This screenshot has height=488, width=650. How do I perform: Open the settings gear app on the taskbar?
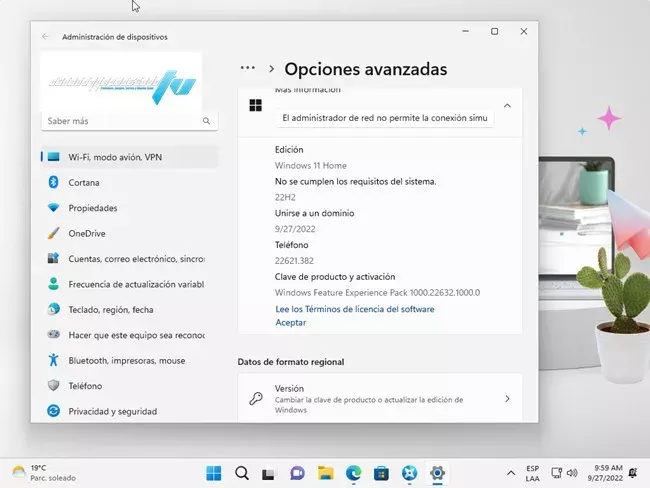[437, 473]
